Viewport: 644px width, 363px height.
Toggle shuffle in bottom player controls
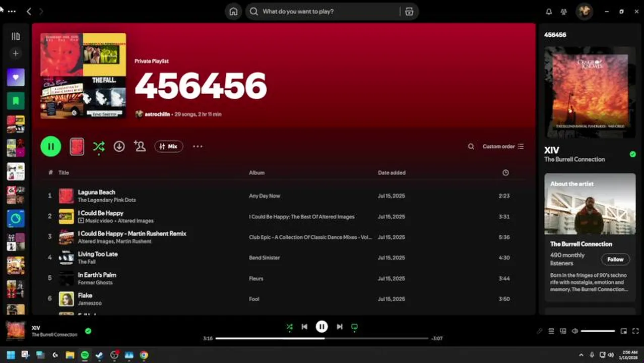(289, 327)
